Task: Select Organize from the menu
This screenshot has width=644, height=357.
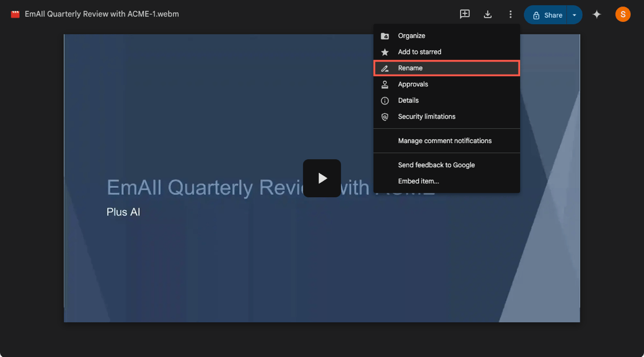Action: (x=447, y=36)
